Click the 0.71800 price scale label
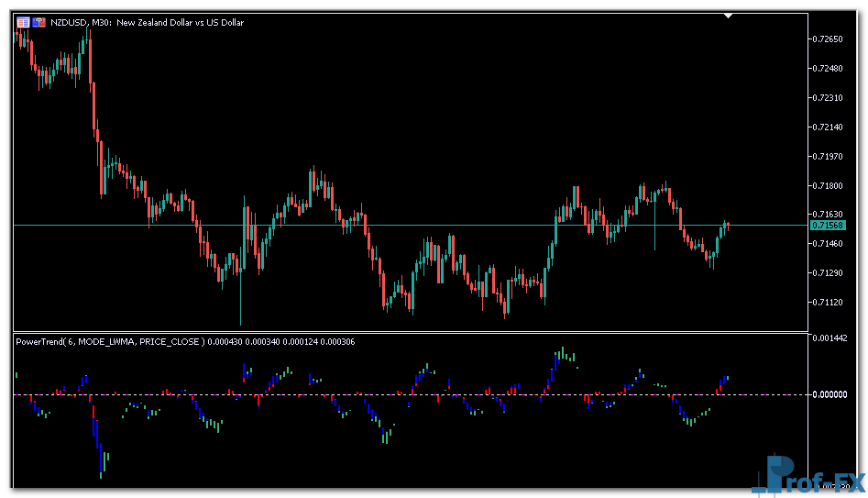Image resolution: width=868 pixels, height=498 pixels. tap(828, 185)
